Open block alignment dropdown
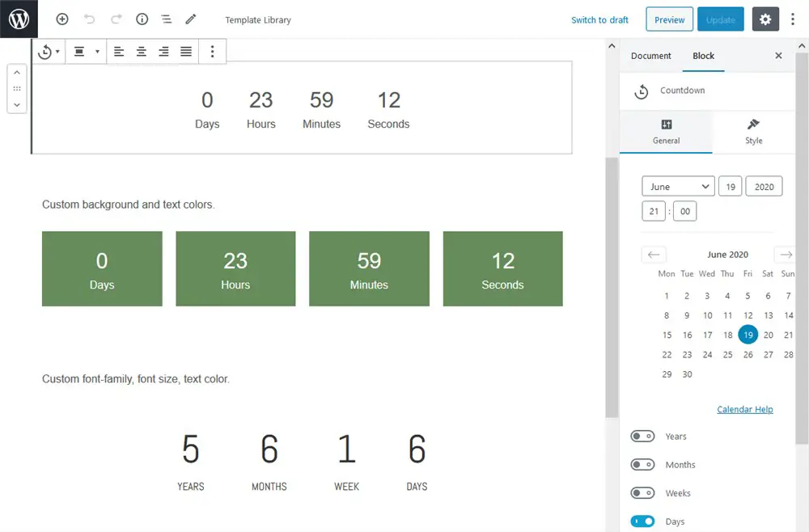Viewport: 809px width, 532px height. tap(85, 52)
